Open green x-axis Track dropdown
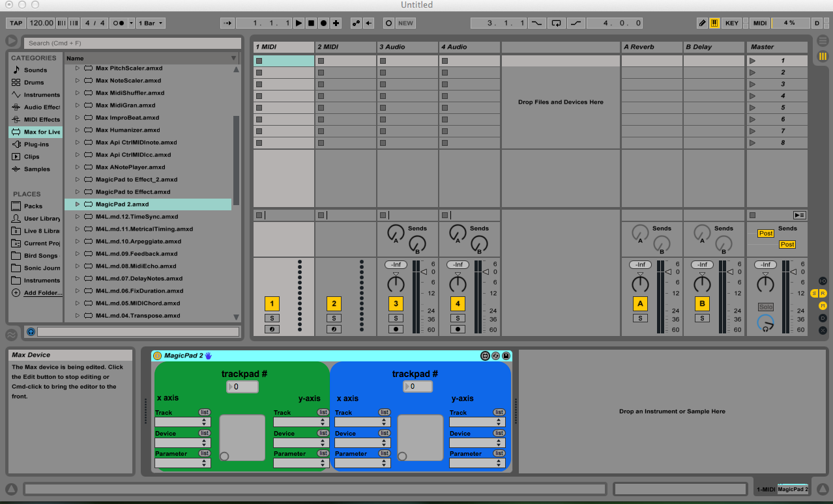Screen dimensions: 833x504 [183, 422]
